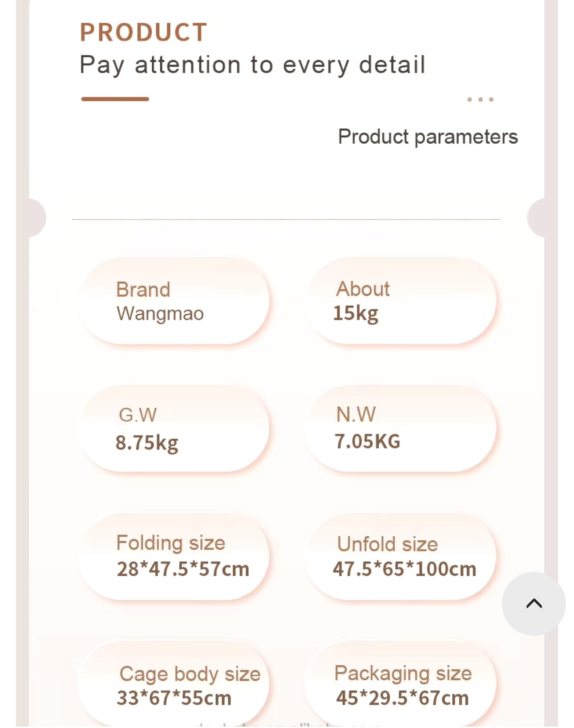Click the G.W 8.75kg card
The width and height of the screenshot is (574, 728).
(x=174, y=429)
